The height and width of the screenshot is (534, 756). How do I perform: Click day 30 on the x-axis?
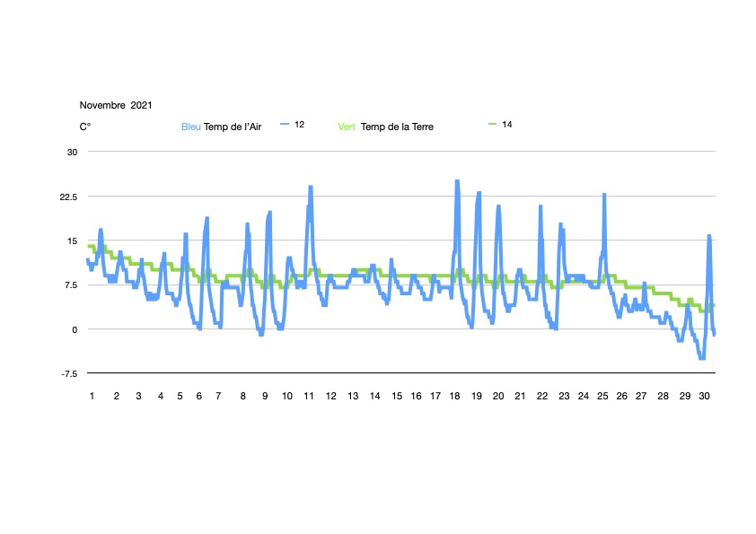tap(705, 396)
